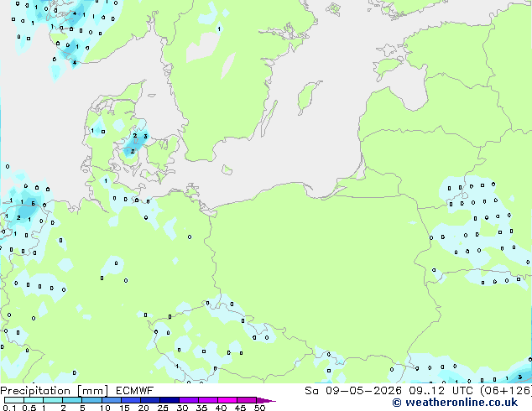Click the '10' legend scale label
Image resolution: width=532 pixels, height=411 pixels.
105,408
